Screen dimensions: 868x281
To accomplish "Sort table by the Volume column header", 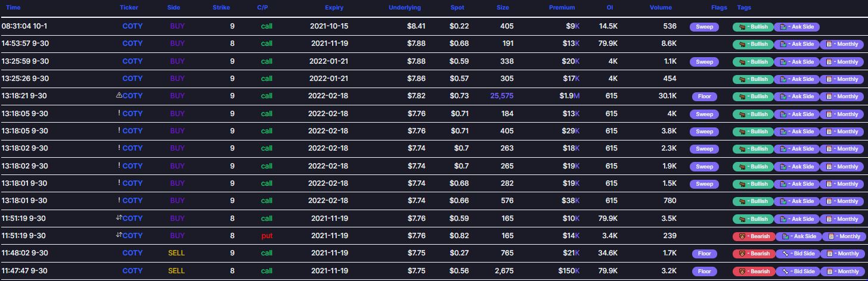I will [x=661, y=8].
